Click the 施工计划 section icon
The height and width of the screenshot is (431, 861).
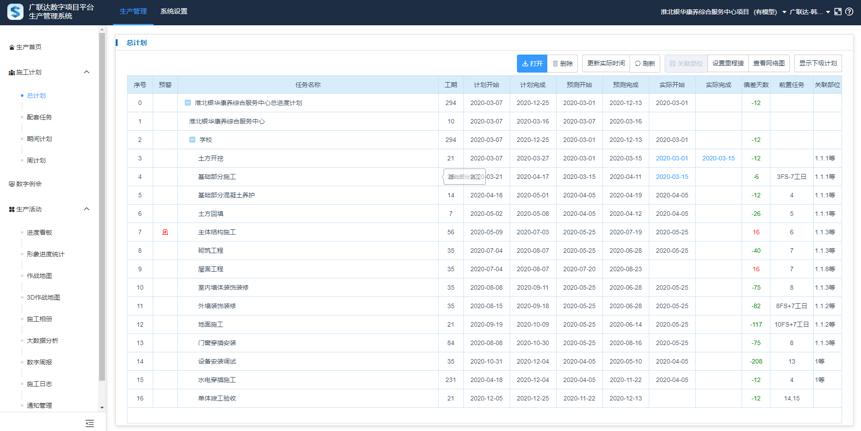tap(12, 72)
